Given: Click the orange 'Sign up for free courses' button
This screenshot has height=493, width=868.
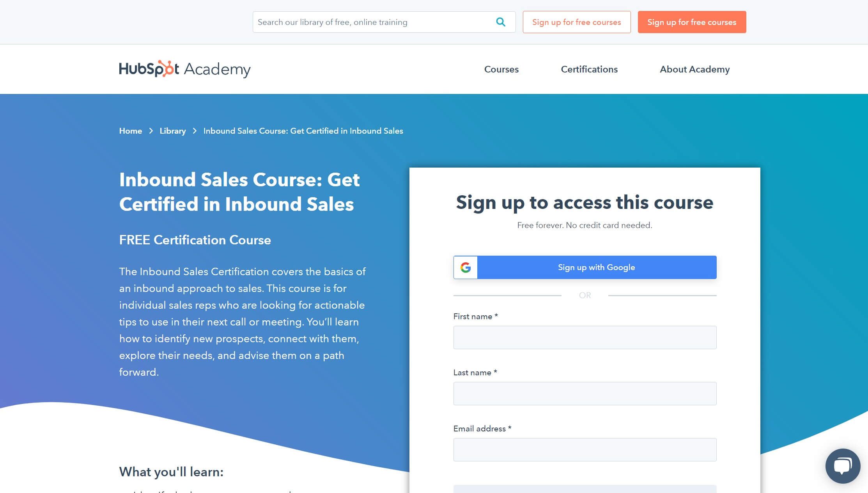Looking at the screenshot, I should coord(691,22).
